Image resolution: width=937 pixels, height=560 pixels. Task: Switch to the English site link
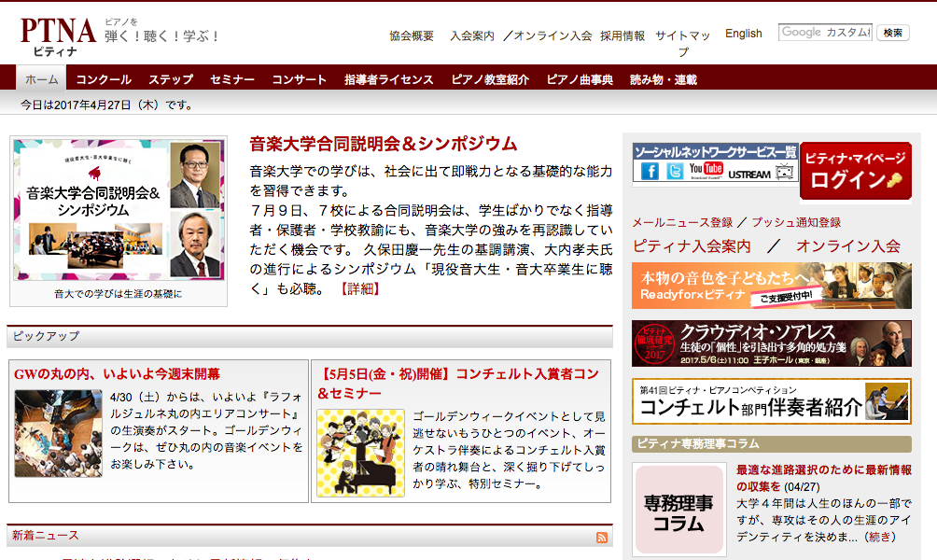click(x=743, y=34)
